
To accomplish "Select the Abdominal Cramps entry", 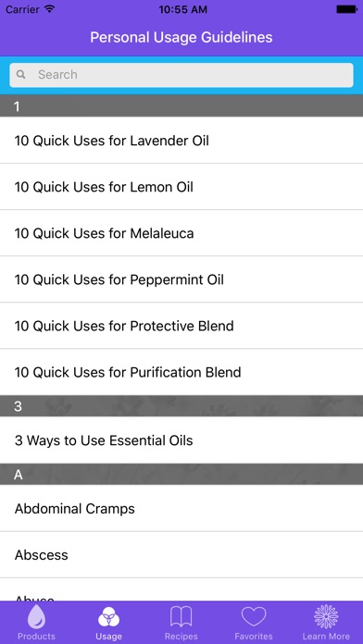I will (x=181, y=509).
